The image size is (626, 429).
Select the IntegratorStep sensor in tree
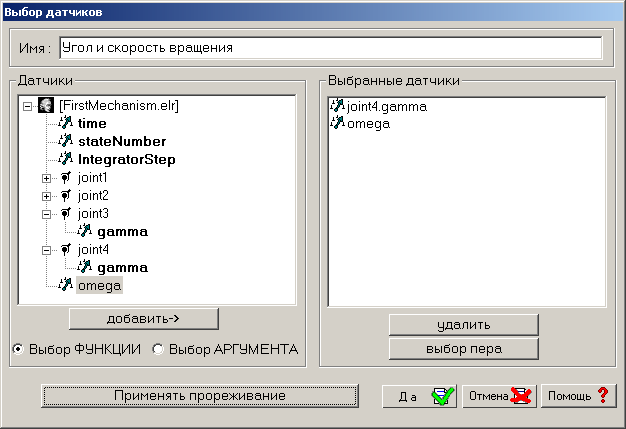point(127,159)
